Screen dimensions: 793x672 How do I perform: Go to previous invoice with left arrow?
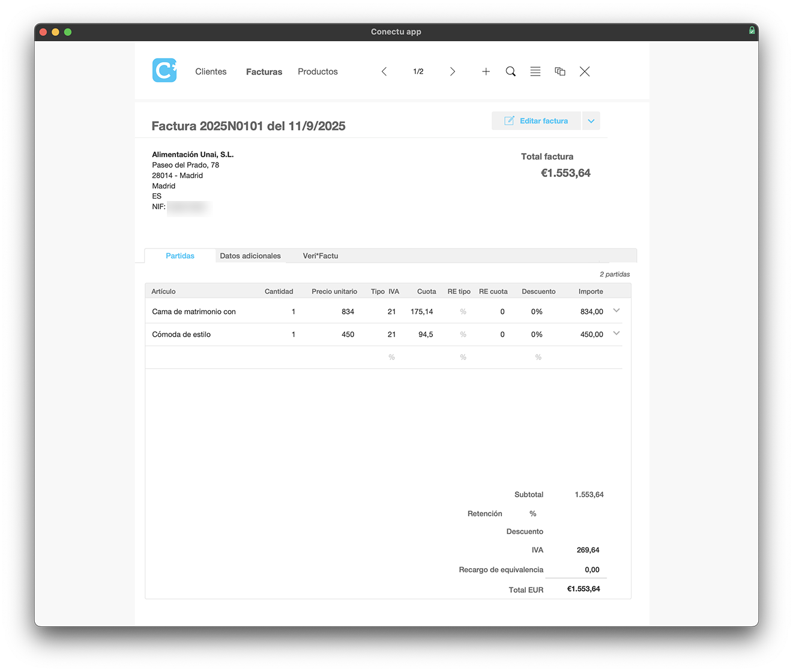pos(384,71)
